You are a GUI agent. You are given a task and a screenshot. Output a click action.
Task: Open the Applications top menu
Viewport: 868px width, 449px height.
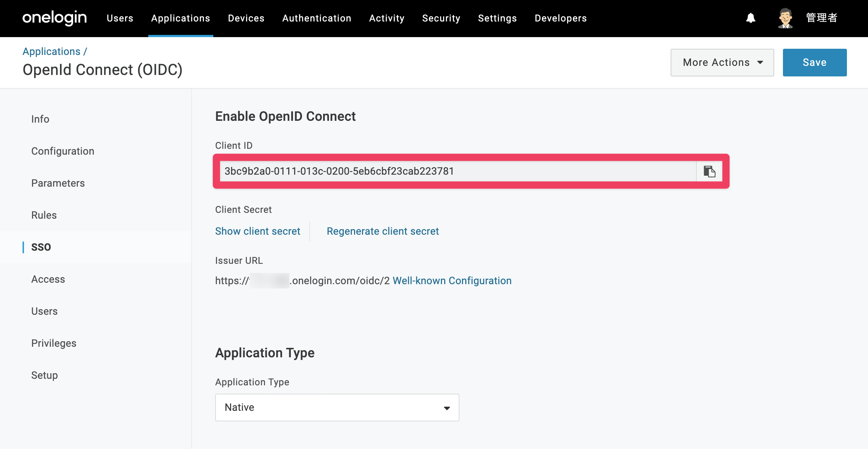(x=181, y=18)
